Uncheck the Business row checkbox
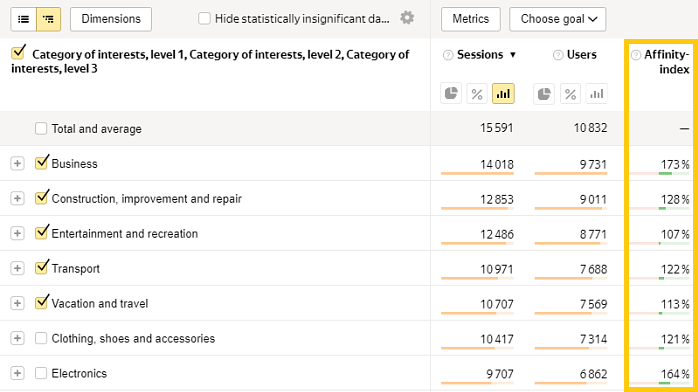This screenshot has width=698, height=392. tap(41, 162)
